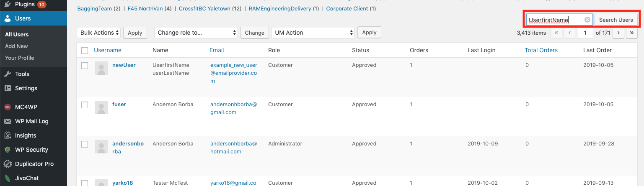
Task: Click the current page number field
Action: [x=585, y=33]
